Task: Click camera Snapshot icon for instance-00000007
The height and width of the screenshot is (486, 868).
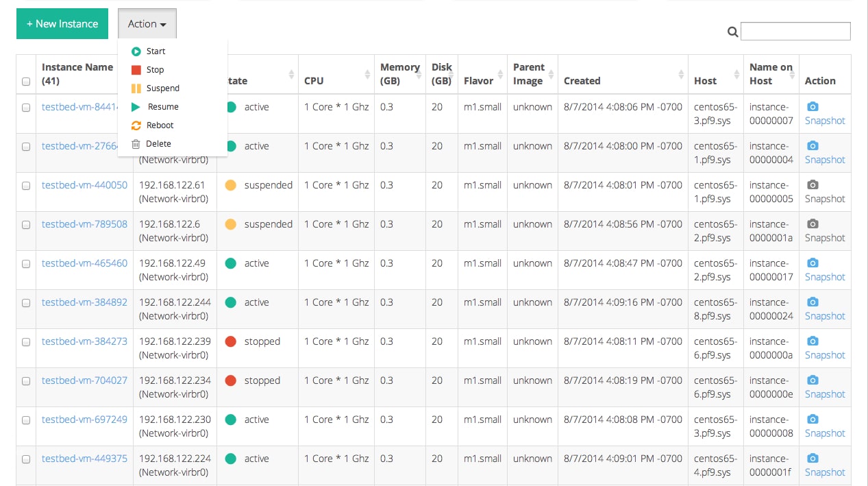Action: (x=813, y=107)
